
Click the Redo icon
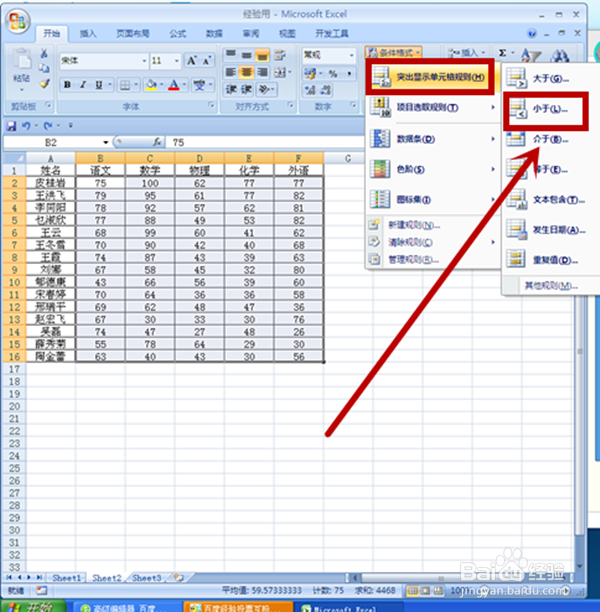[48, 126]
